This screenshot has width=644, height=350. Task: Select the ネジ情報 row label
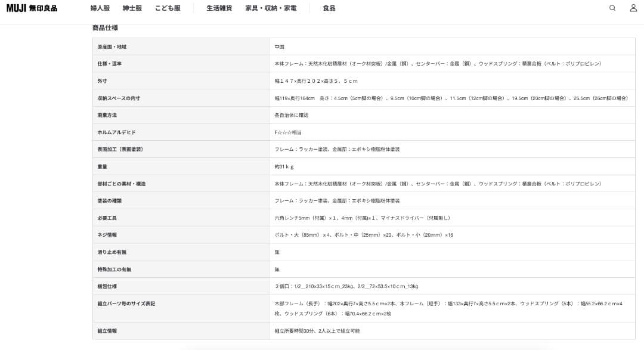click(x=107, y=236)
